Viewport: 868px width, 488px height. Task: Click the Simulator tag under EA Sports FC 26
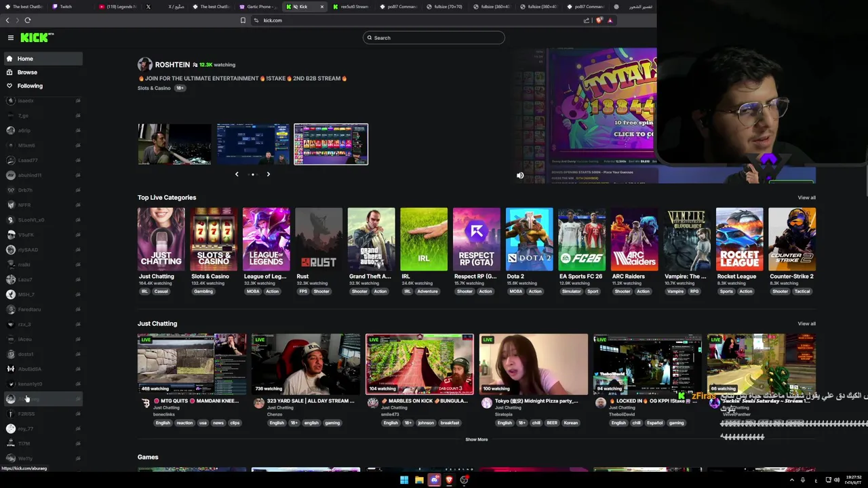coord(571,291)
